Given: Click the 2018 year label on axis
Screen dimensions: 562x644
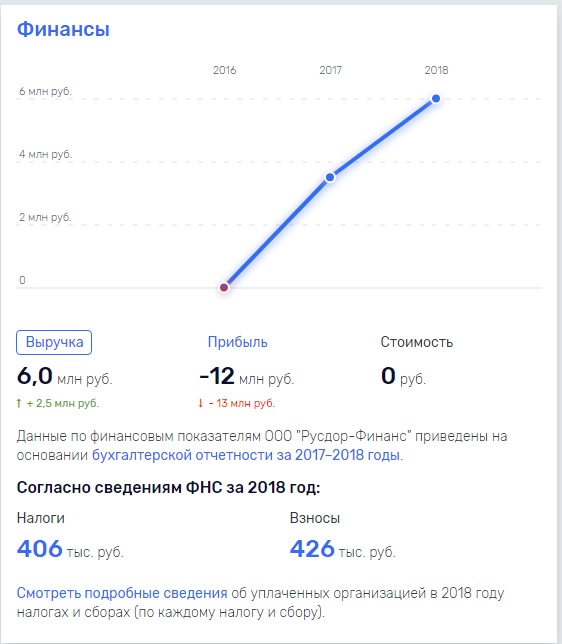Looking at the screenshot, I should tap(436, 70).
